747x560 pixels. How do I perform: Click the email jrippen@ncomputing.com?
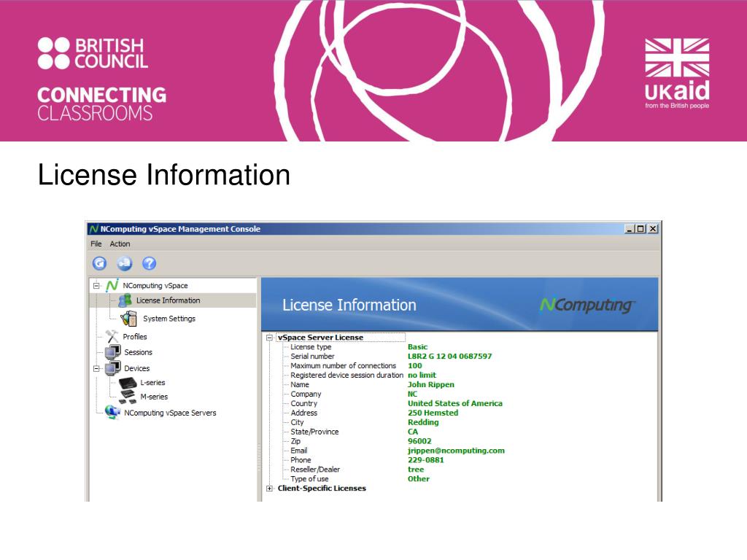(456, 451)
